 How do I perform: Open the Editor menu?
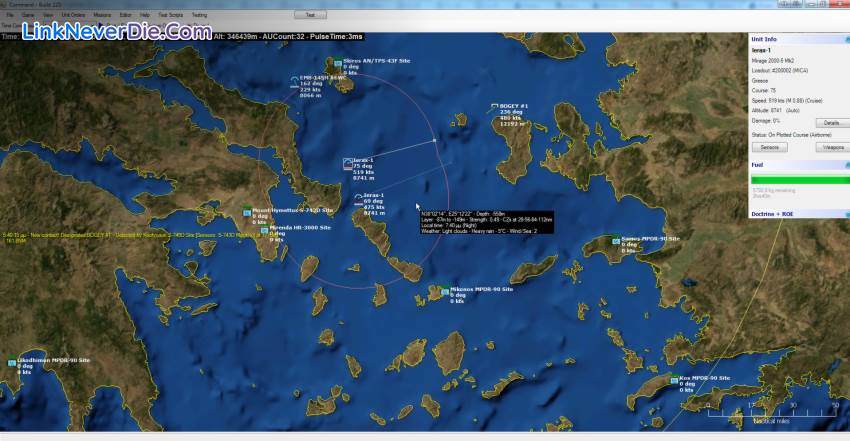(125, 15)
